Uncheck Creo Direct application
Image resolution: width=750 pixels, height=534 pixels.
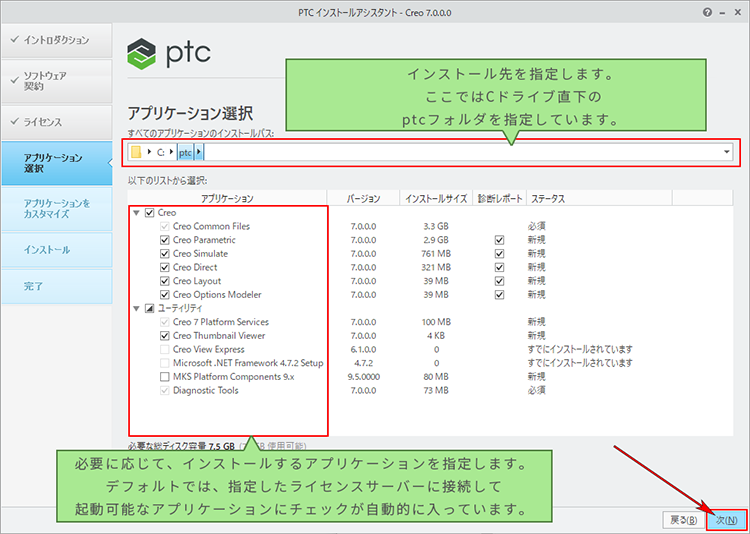pyautogui.click(x=165, y=267)
